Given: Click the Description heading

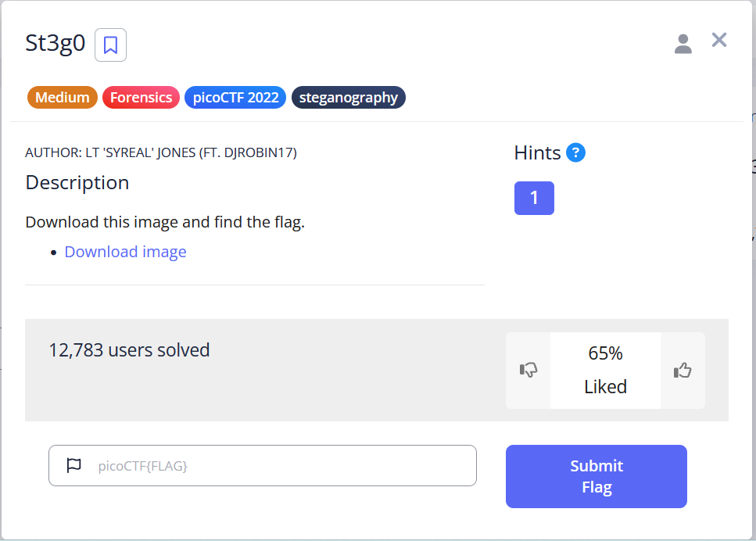Looking at the screenshot, I should (x=77, y=182).
